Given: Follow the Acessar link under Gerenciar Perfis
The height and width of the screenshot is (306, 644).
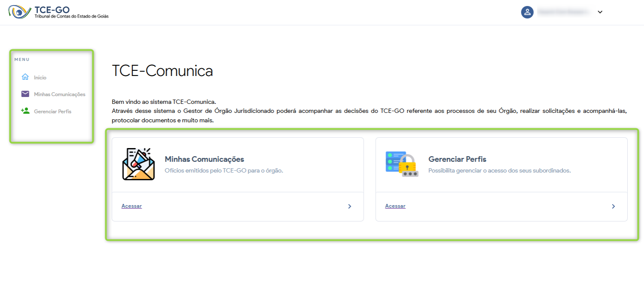Looking at the screenshot, I should pos(395,206).
